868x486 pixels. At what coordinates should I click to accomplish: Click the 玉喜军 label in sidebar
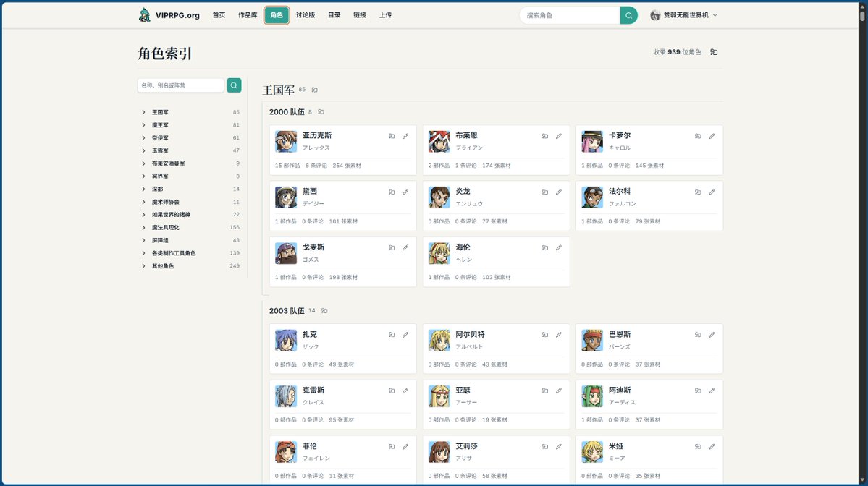click(160, 150)
